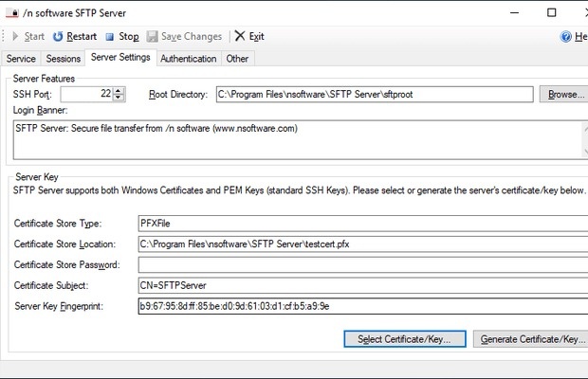The width and height of the screenshot is (588, 379).
Task: Click the SSH Port label
Action: point(32,94)
